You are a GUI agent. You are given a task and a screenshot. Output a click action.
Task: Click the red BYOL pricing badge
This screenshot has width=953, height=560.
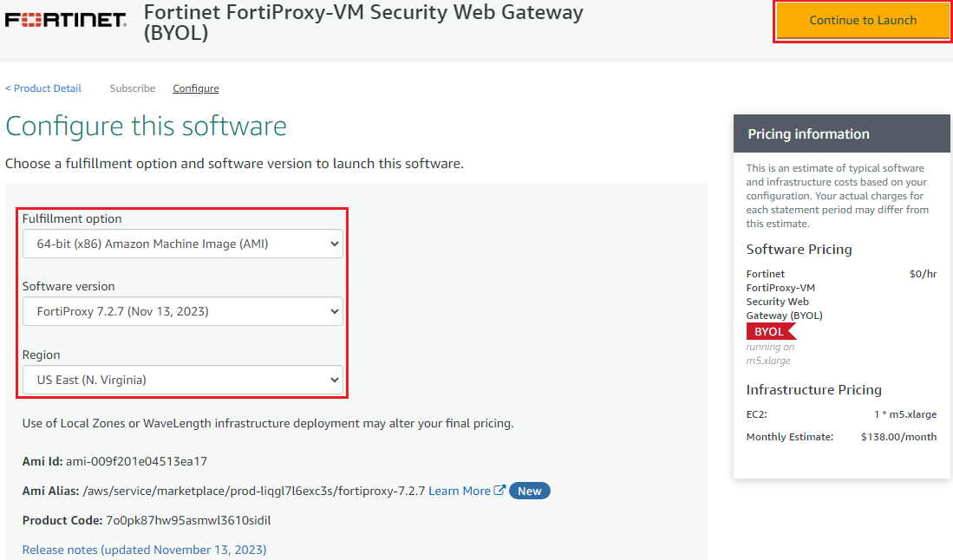[770, 331]
